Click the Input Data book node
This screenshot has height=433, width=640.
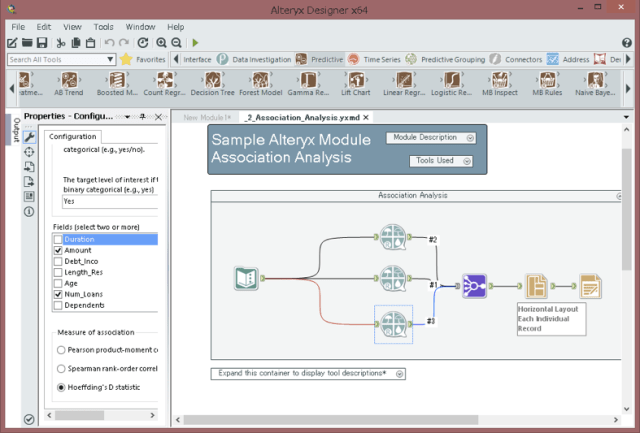coord(247,279)
